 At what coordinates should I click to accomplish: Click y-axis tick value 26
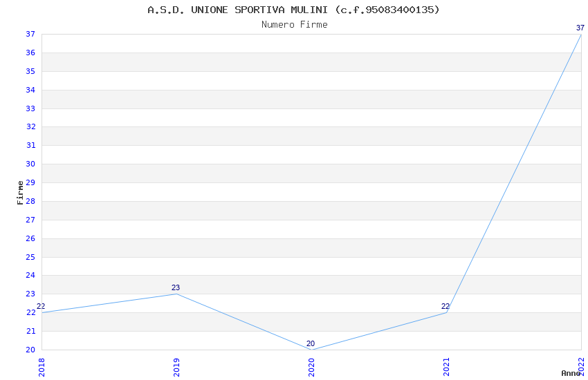point(30,238)
